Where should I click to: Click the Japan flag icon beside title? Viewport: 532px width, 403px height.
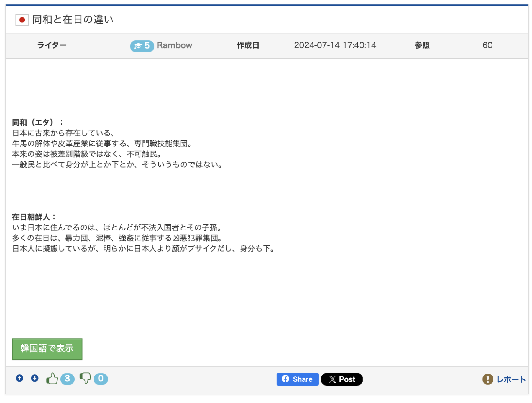tap(22, 20)
